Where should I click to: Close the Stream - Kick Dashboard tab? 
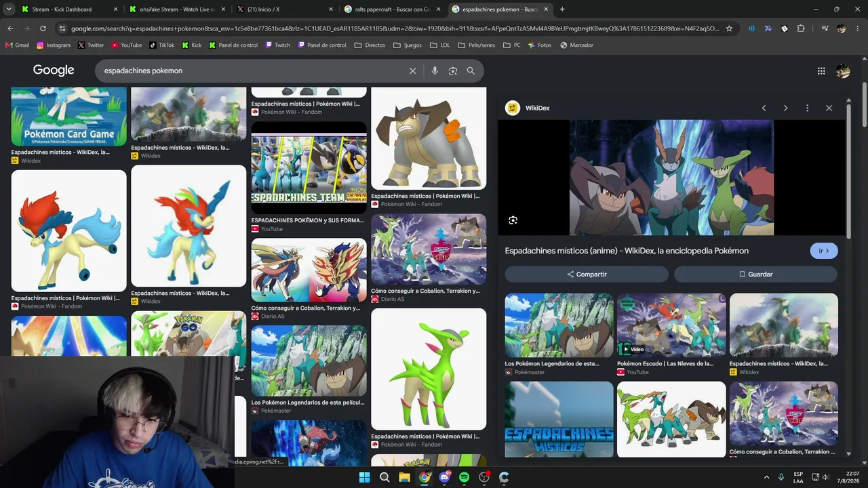pos(115,9)
